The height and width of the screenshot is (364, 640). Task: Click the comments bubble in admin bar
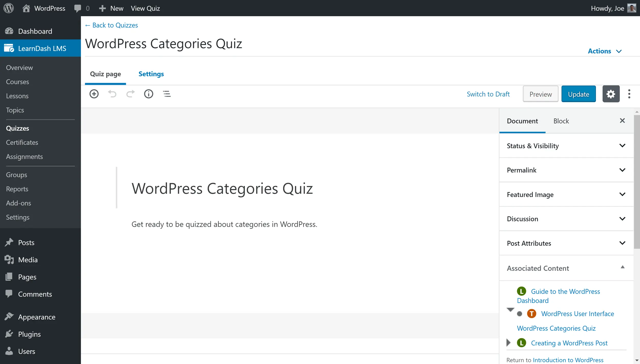(78, 8)
